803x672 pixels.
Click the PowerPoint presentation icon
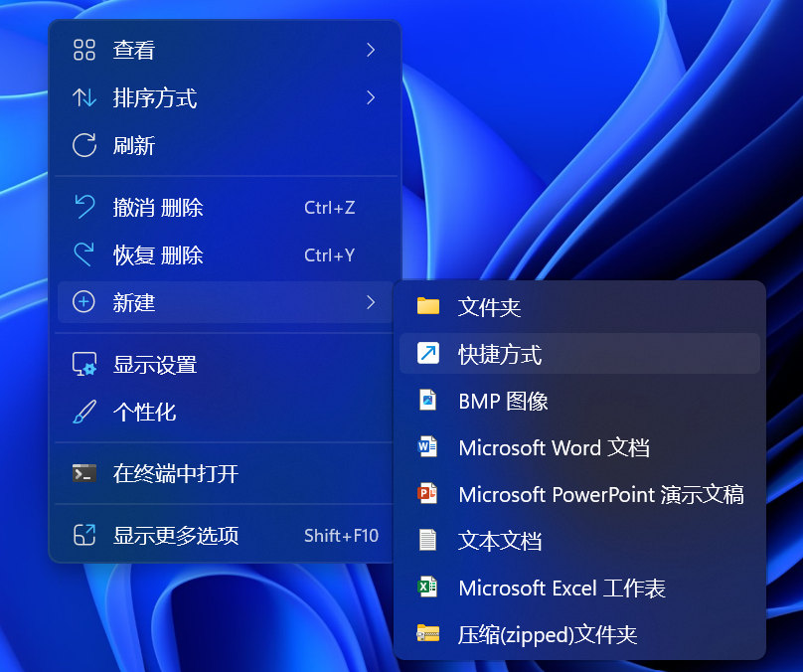pyautogui.click(x=428, y=494)
